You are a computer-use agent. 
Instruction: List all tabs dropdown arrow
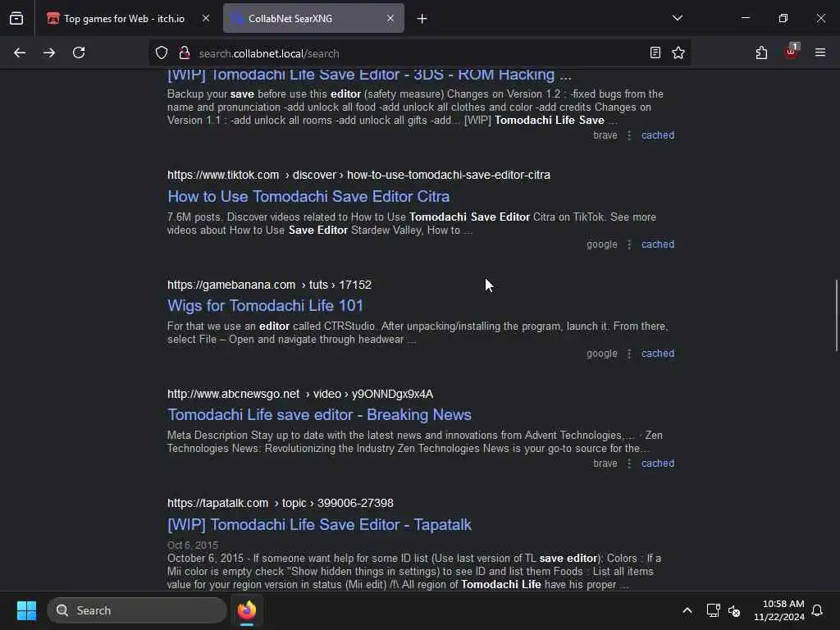677,18
